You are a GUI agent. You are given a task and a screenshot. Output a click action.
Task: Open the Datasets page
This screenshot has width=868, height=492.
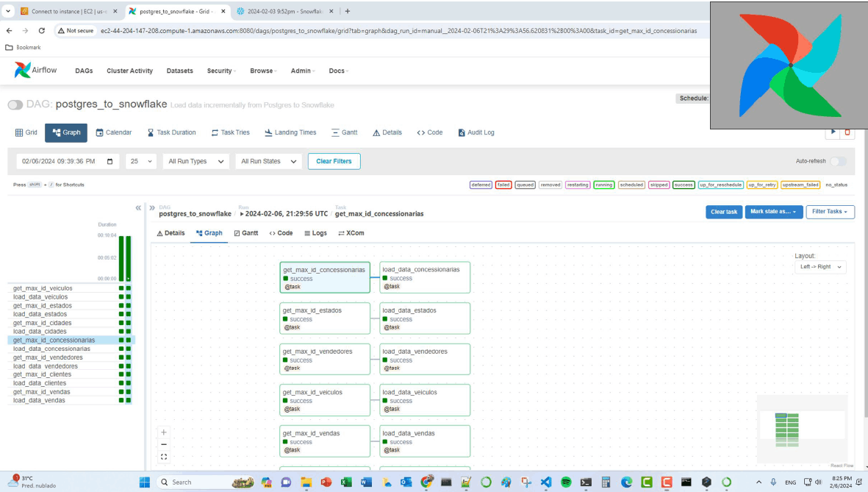coord(180,71)
